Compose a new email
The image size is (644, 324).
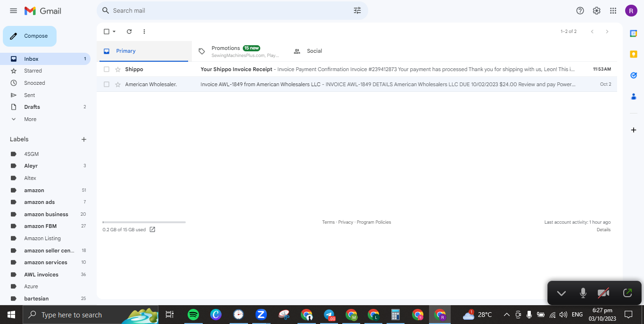30,36
